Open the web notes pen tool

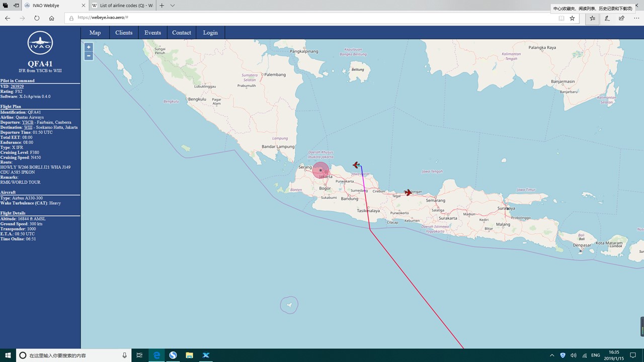tap(607, 18)
